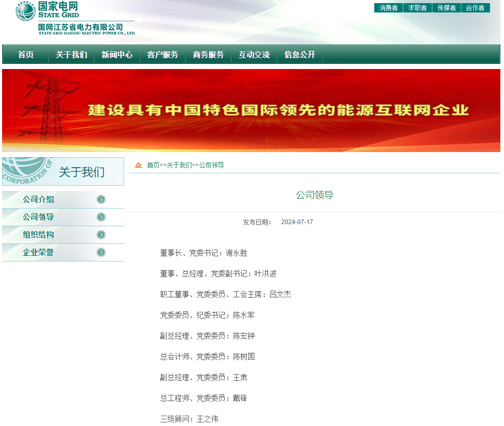Select 客户服务 in the navigation bar
The height and width of the screenshot is (426, 504).
(162, 54)
